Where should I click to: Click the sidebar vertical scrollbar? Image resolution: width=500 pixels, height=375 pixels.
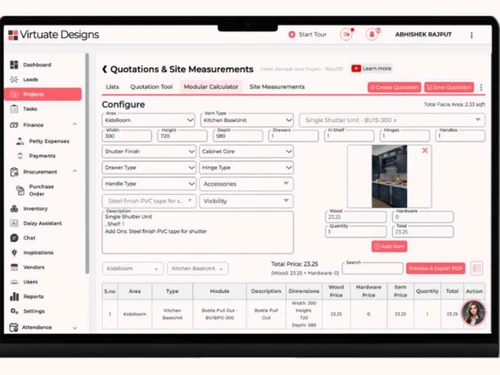[x=87, y=163]
